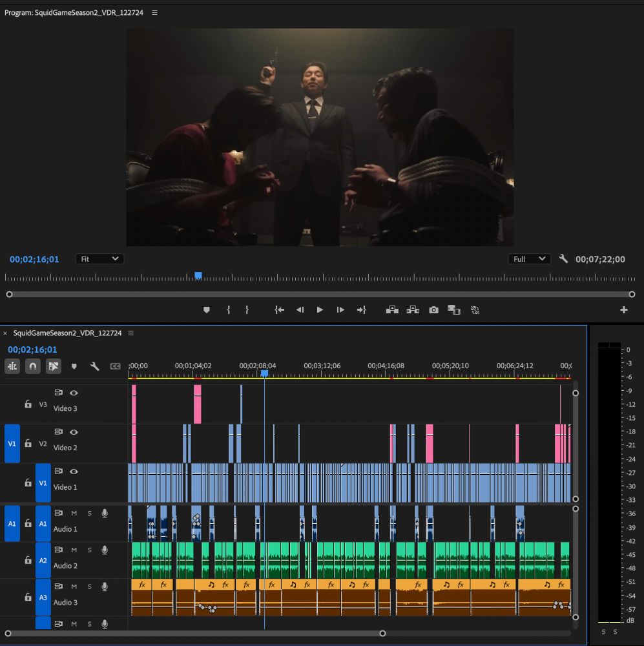This screenshot has width=644, height=646.
Task: Play the sequence in Program monitor
Action: point(320,310)
